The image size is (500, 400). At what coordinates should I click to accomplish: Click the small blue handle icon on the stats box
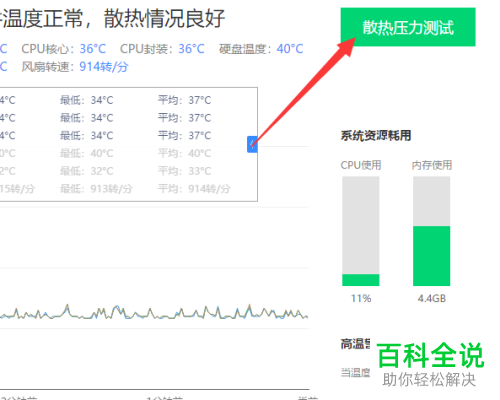tap(252, 144)
